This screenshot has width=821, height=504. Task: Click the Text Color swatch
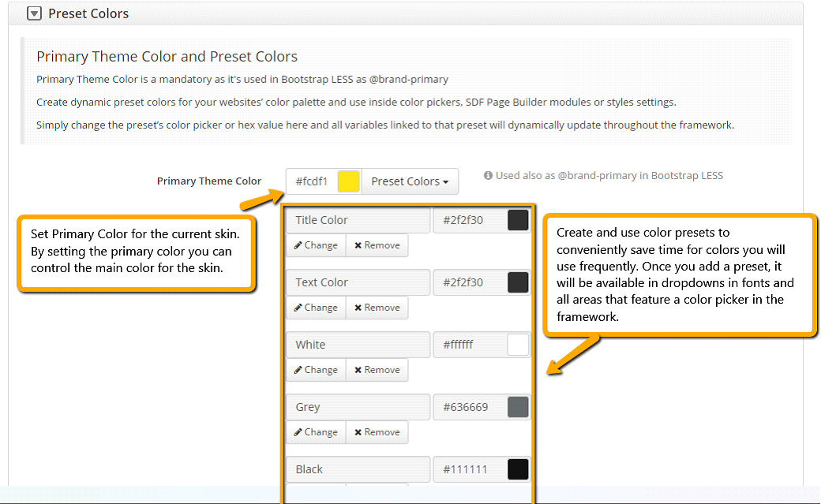(x=518, y=282)
